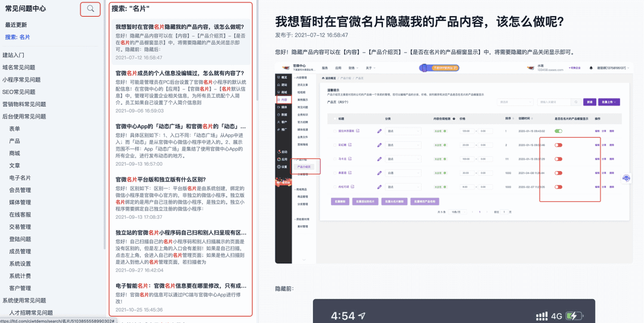Expand the 财务 menu in embedded top bar
This screenshot has width=644, height=323.
click(x=354, y=68)
